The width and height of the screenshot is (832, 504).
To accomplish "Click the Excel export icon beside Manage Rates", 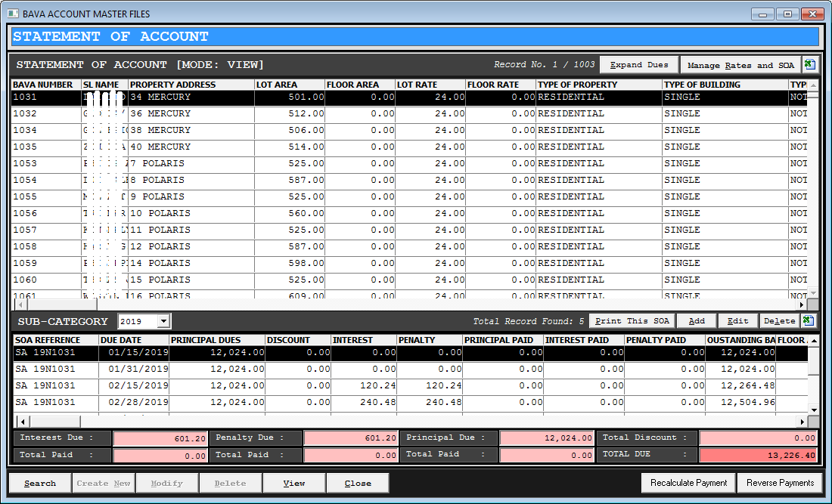I will [x=809, y=65].
